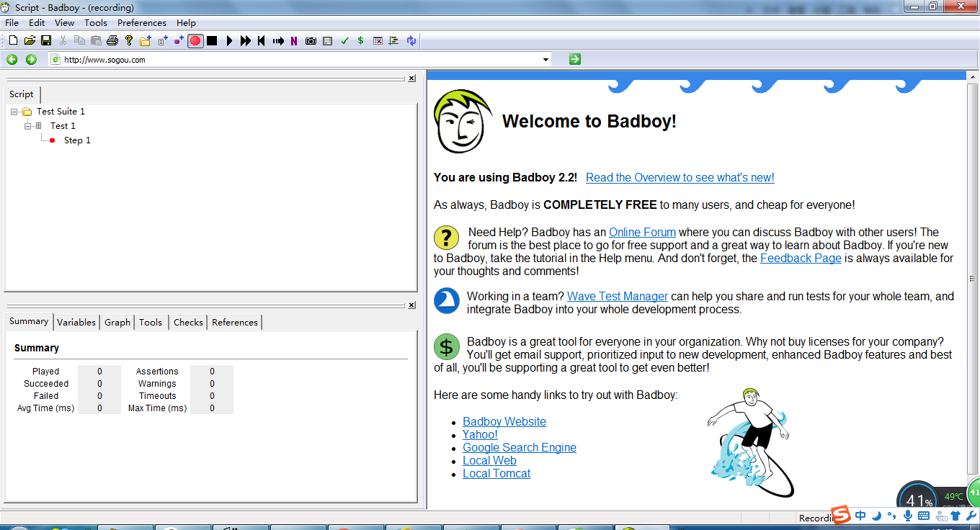980x530 pixels.
Task: Switch to the Variables tab
Action: [x=76, y=323]
